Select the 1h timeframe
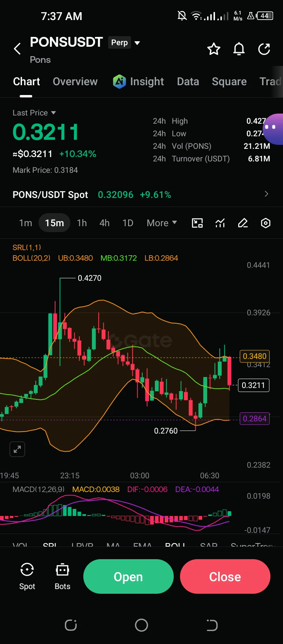 (82, 223)
